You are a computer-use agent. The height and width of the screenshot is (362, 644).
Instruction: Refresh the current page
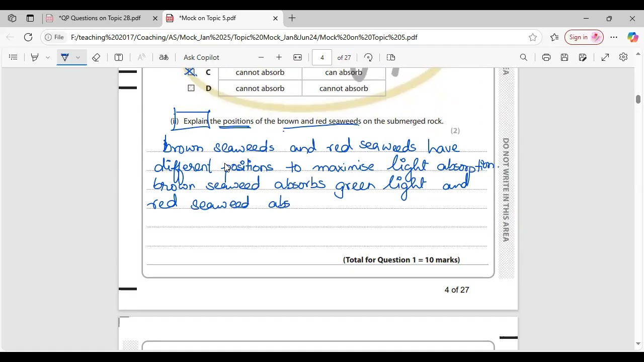click(x=28, y=37)
